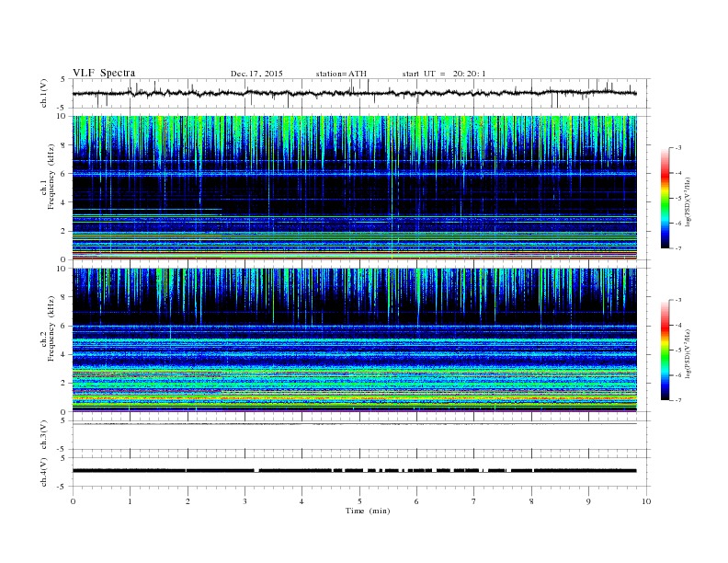
Task: Click the '-5' tick on ch.1 color bar
Action: [x=677, y=198]
